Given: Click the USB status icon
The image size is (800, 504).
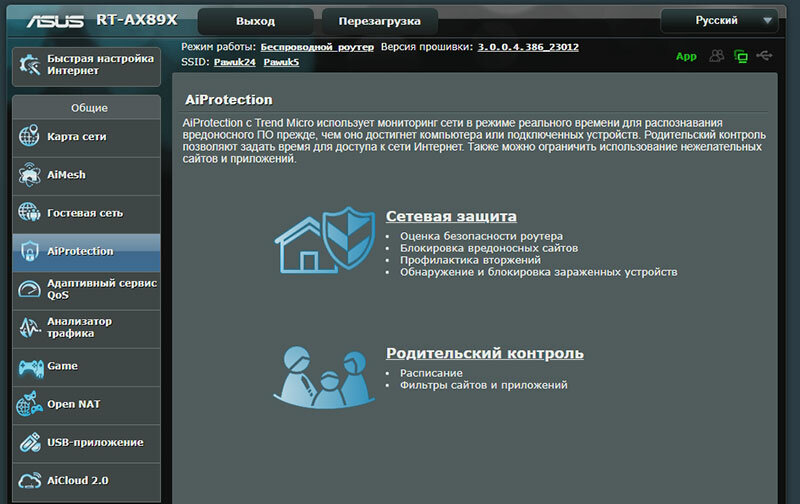Looking at the screenshot, I should pos(764,55).
